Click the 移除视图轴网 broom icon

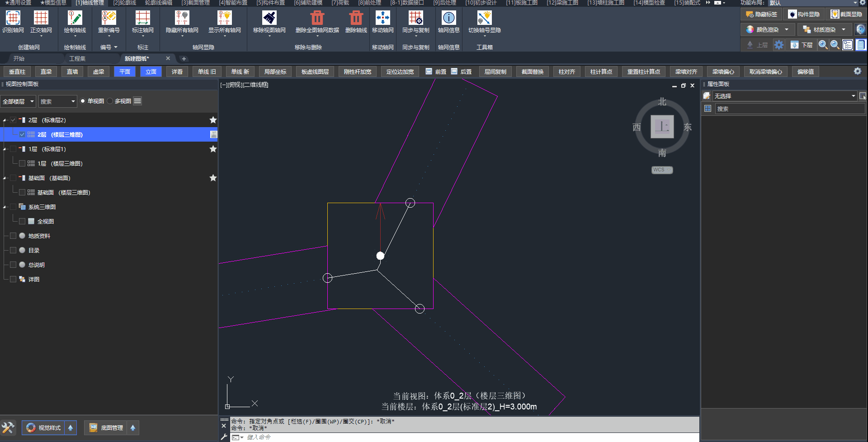tap(269, 18)
